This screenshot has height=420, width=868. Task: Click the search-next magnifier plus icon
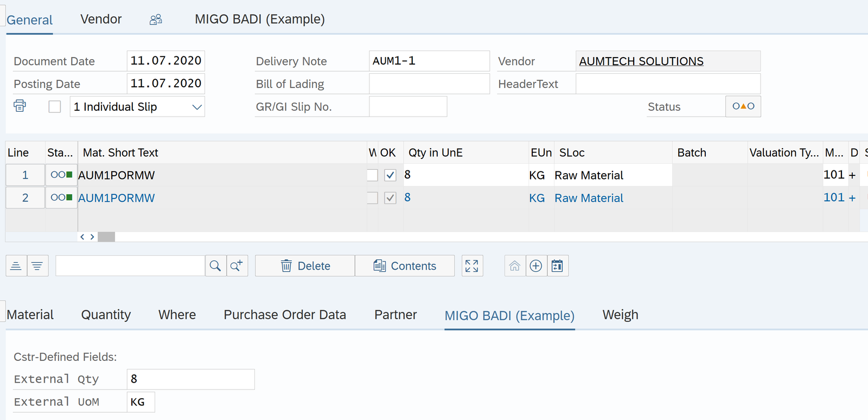(x=237, y=266)
